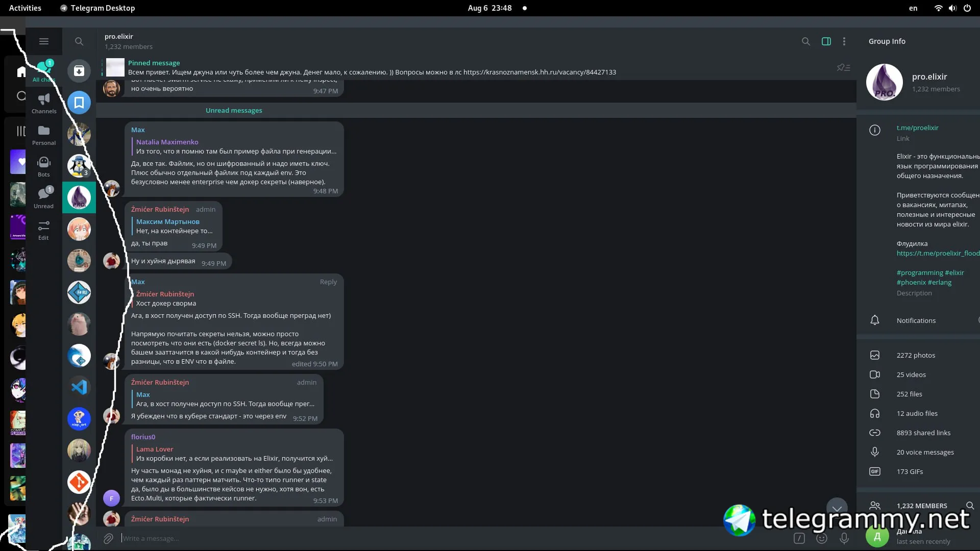
Task: Show the list of pinned messages
Action: [843, 67]
